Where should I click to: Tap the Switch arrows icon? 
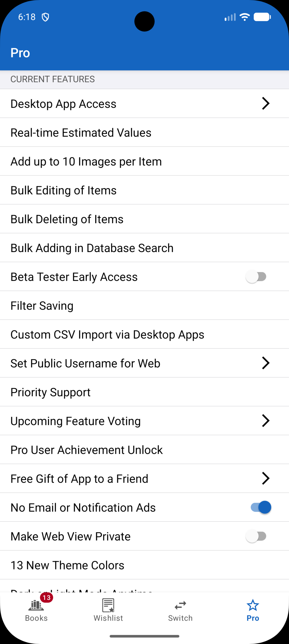click(x=180, y=605)
